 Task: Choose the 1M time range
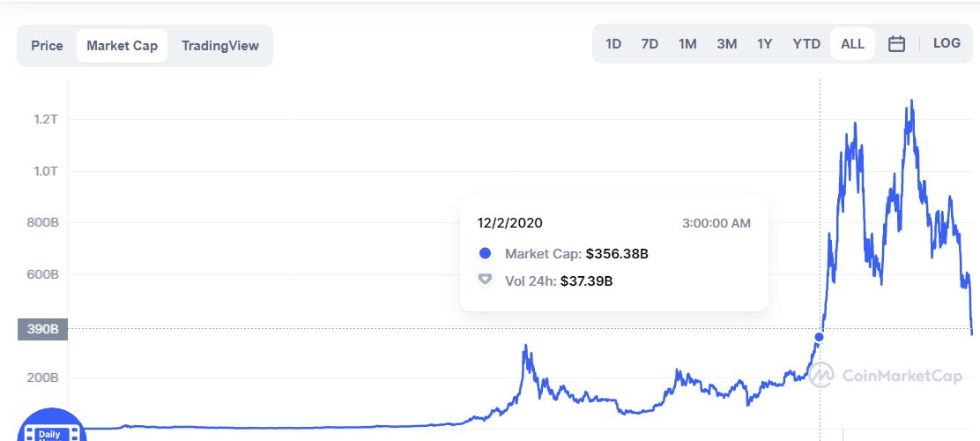687,44
